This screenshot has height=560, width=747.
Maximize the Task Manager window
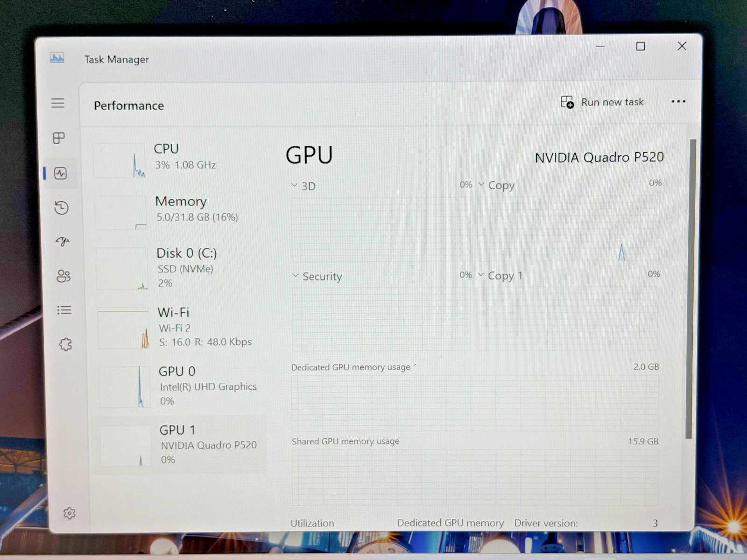click(641, 46)
